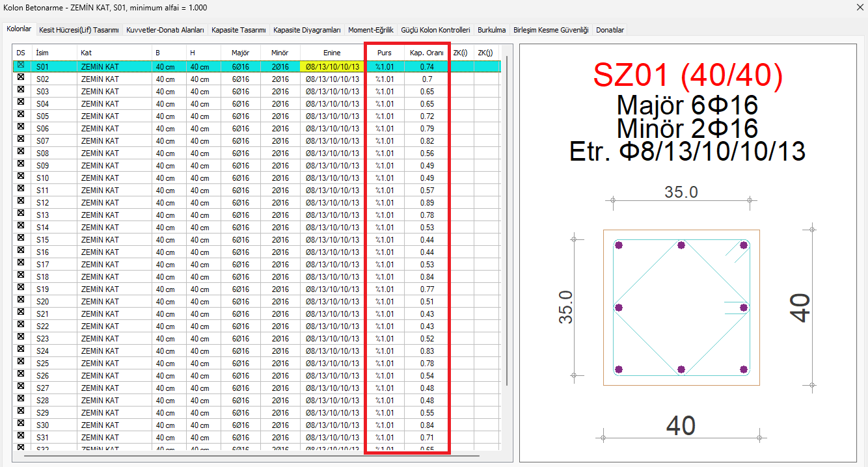
Task: Toggle the DS checkbox for column S12
Action: point(21,202)
